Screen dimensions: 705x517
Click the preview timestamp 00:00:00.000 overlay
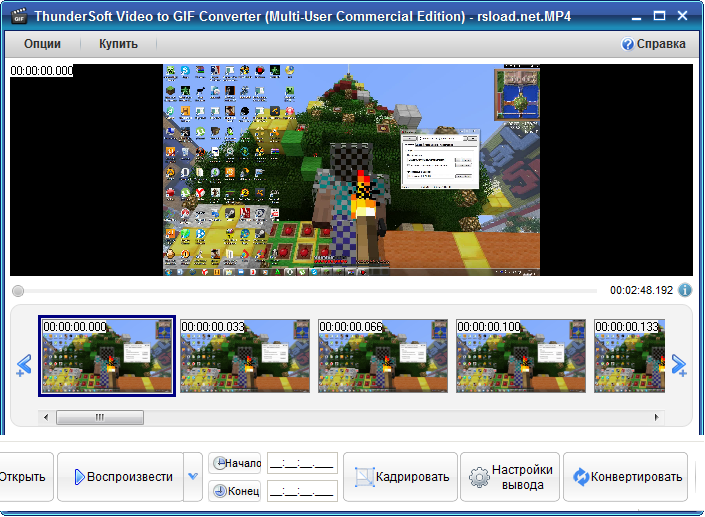coord(42,71)
